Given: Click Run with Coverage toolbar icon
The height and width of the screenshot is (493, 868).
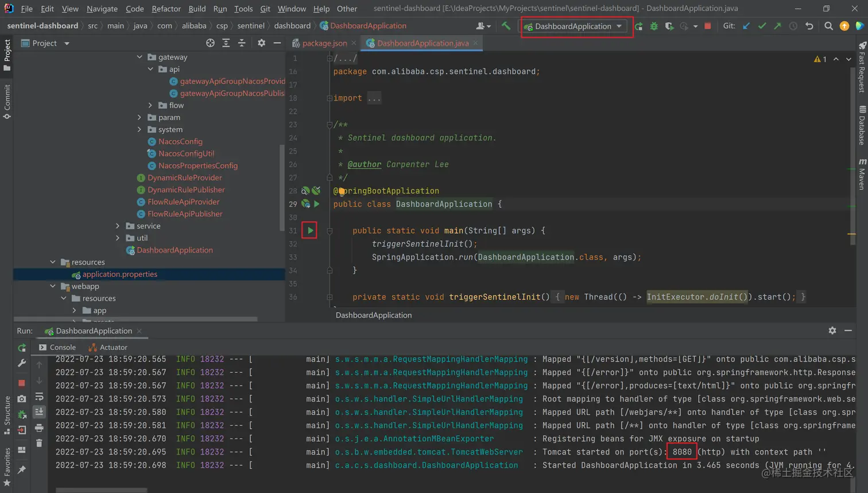Looking at the screenshot, I should [669, 26].
